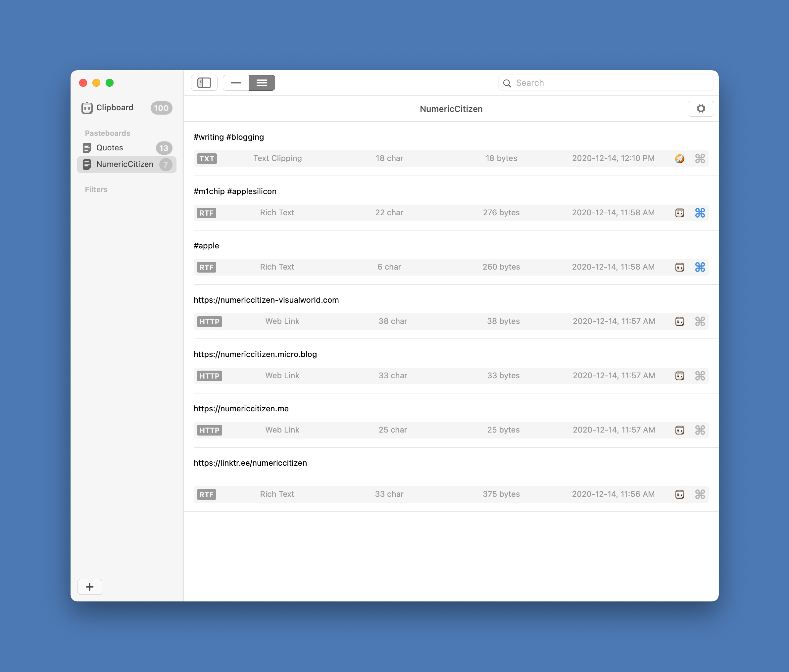This screenshot has height=672, width=789.
Task: Click the blue command shortcut icon for #apple clipping
Action: (x=700, y=267)
